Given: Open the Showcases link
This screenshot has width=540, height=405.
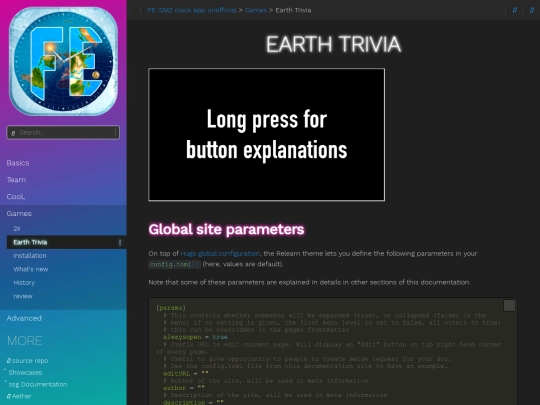Looking at the screenshot, I should coord(25,373).
